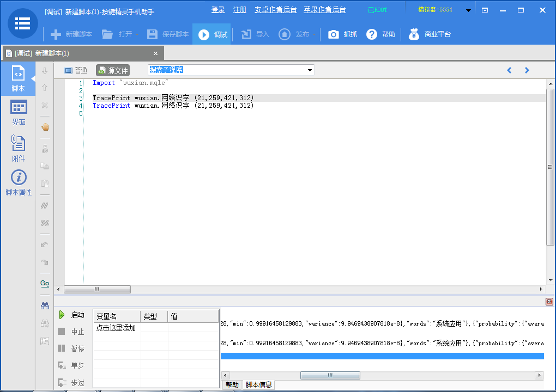Expand the subroutine search dropdown arrow
The width and height of the screenshot is (556, 392).
[310, 70]
